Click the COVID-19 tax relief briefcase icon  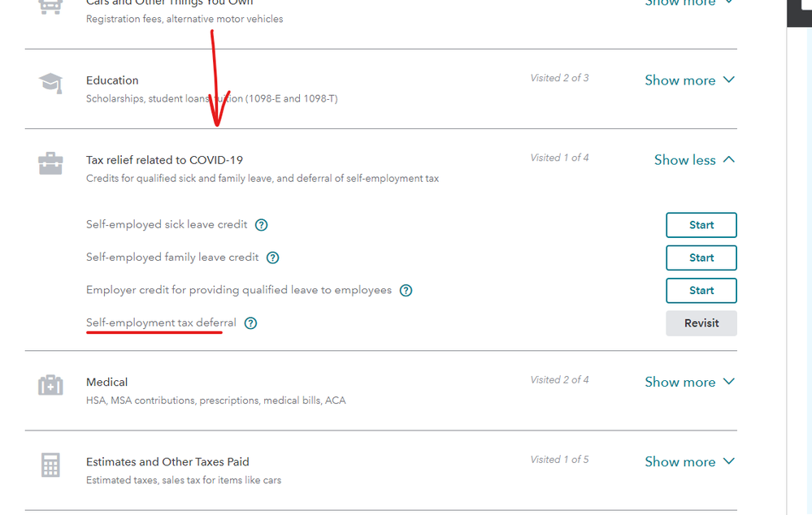(50, 164)
